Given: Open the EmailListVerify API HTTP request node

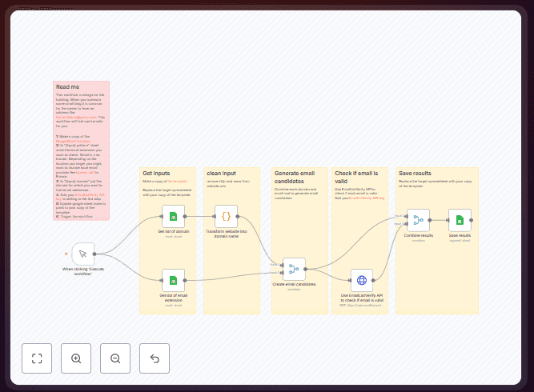Looking at the screenshot, I should [362, 280].
